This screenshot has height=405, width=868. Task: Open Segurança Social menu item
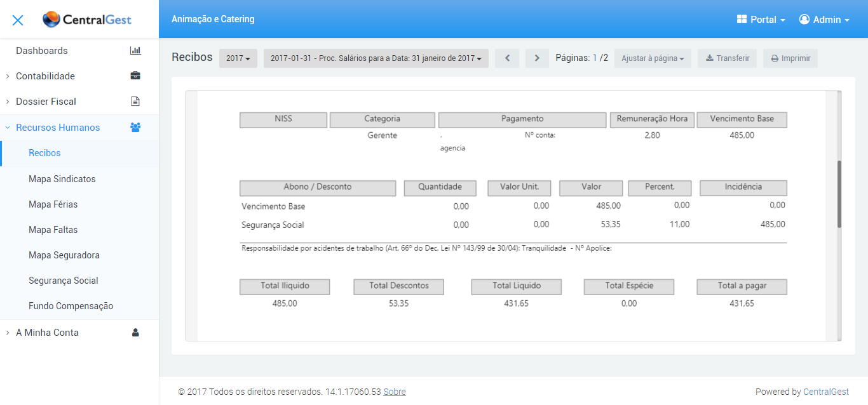64,281
